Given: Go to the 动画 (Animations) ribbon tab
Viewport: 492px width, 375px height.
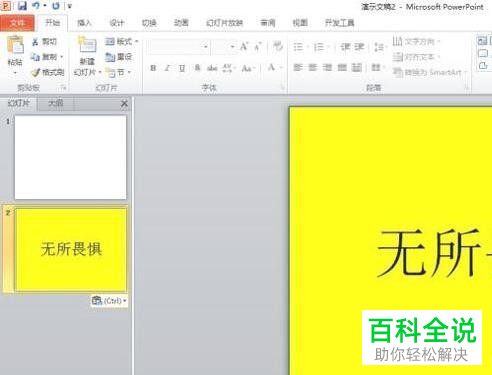Looking at the screenshot, I should pyautogui.click(x=181, y=23).
